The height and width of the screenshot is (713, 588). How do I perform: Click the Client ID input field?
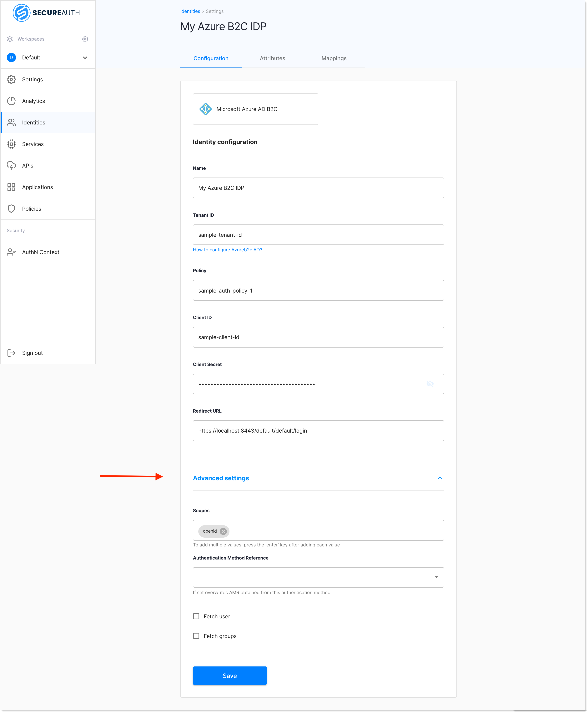tap(318, 337)
